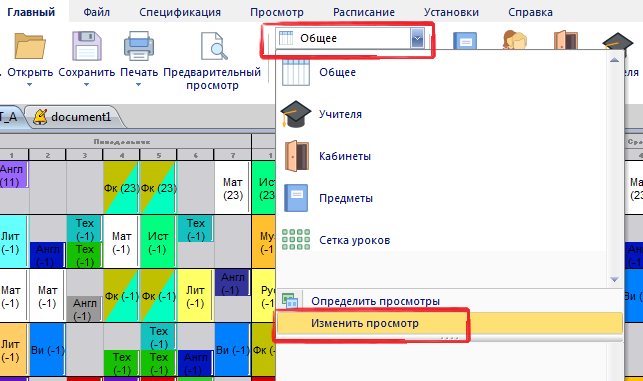Open the Спецификация ribbon tab
Image resolution: width=643 pixels, height=381 pixels.
(180, 12)
